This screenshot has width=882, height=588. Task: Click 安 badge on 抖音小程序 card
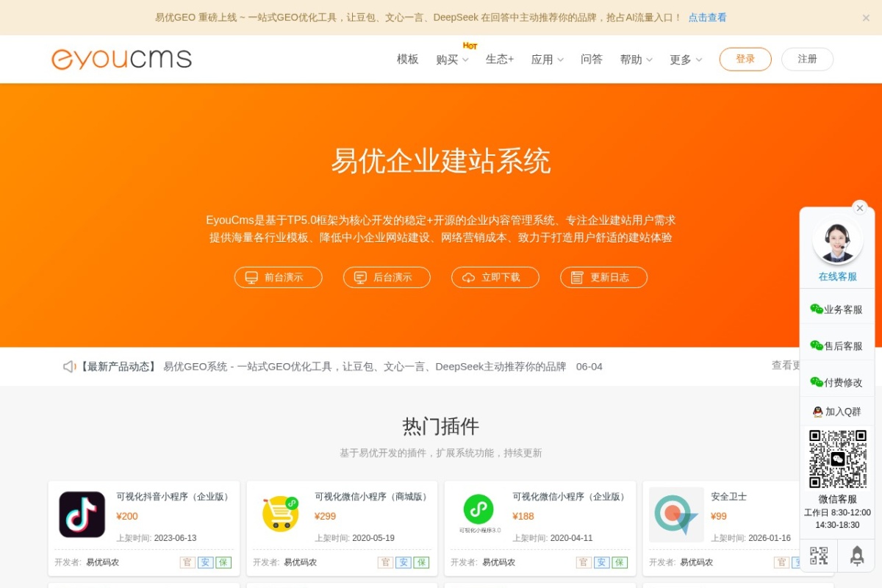(x=205, y=562)
